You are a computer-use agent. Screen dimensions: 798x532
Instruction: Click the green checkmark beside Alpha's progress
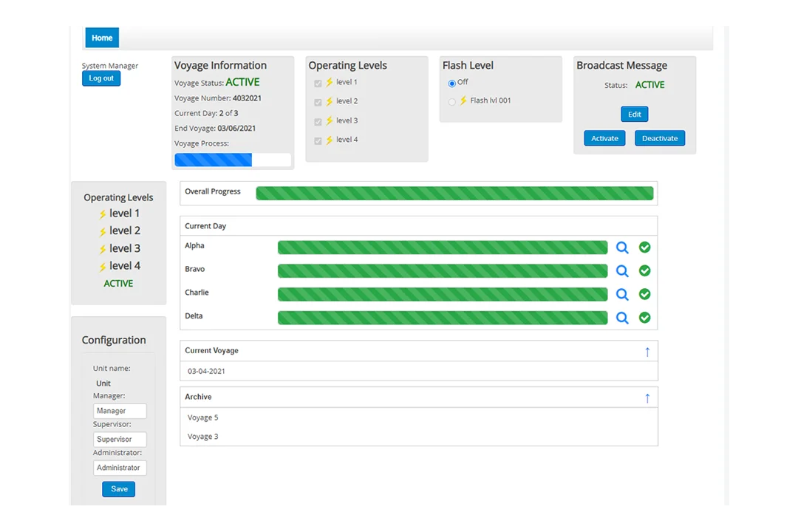(644, 247)
